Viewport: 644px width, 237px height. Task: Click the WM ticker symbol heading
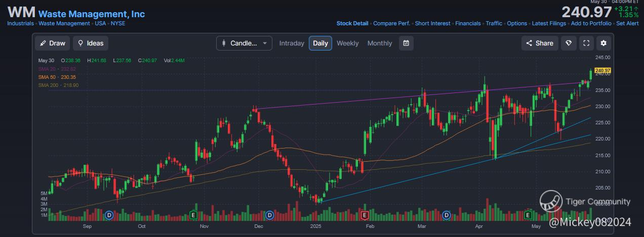pyautogui.click(x=21, y=13)
